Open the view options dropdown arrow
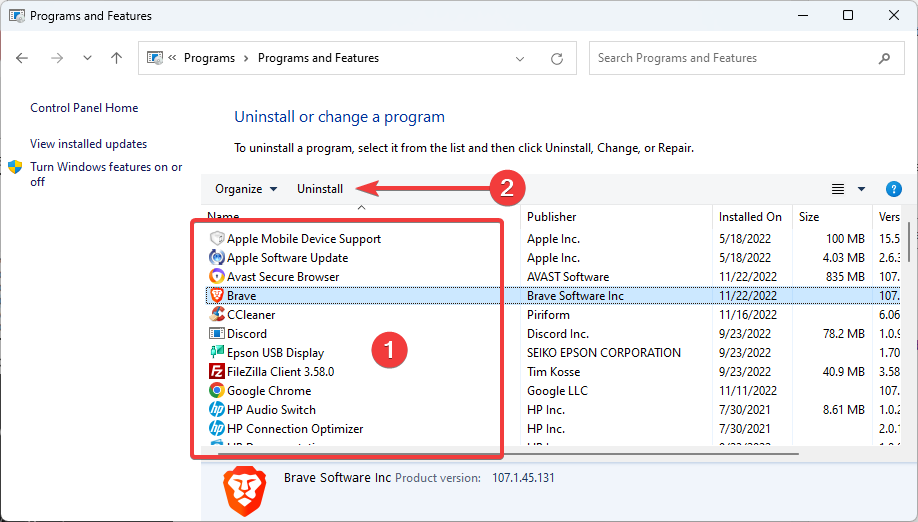This screenshot has width=918, height=522. click(861, 189)
